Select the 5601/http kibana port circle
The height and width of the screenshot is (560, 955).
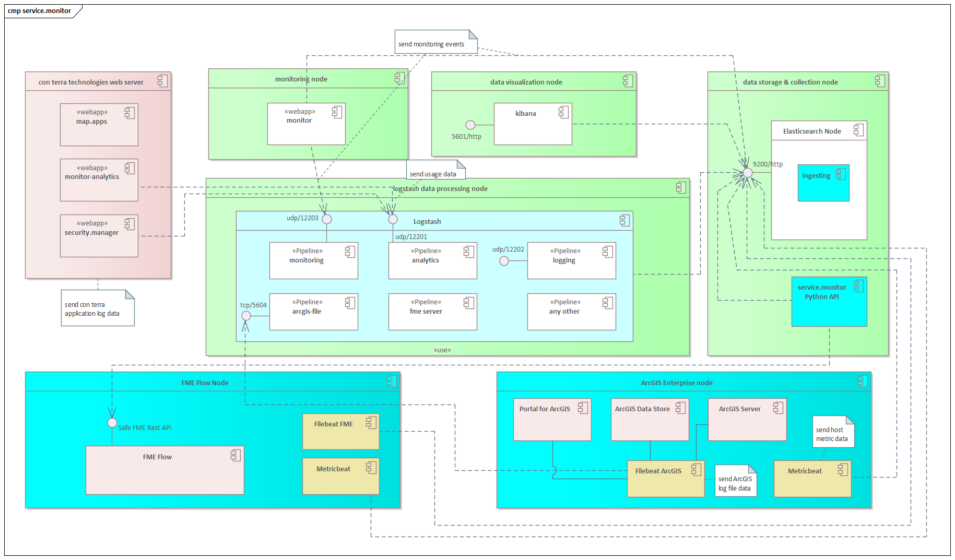click(x=470, y=125)
